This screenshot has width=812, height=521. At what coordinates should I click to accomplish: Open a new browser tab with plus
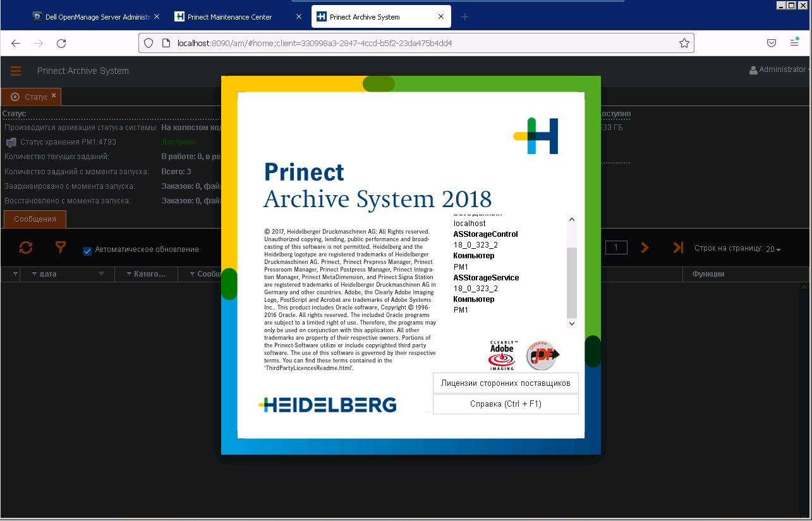pos(464,17)
